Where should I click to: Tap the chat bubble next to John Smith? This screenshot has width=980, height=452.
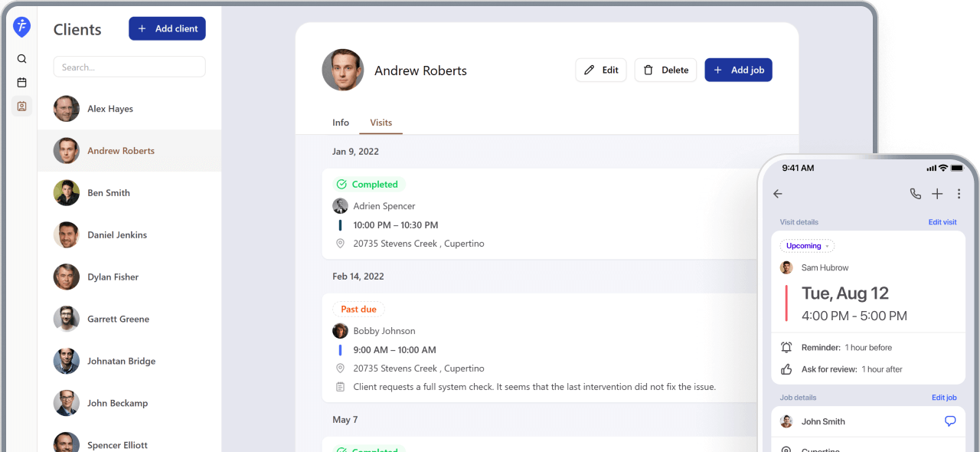949,421
